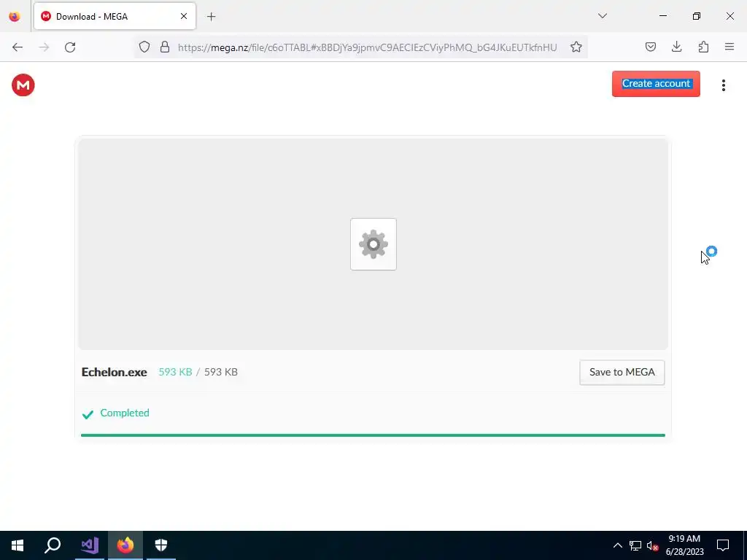Close the Download - MEGA tab

pos(184,16)
